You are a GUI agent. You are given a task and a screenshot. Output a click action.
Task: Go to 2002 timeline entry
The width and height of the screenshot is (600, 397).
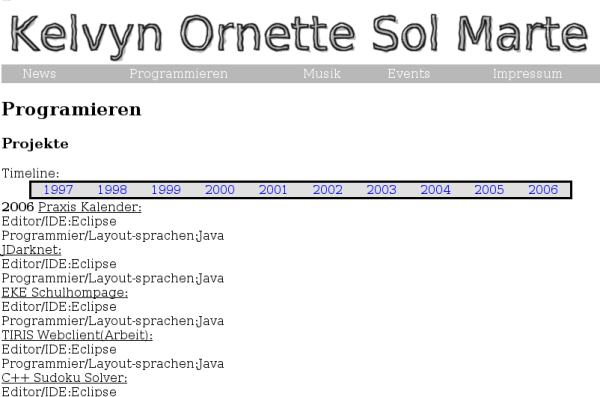pyautogui.click(x=328, y=190)
